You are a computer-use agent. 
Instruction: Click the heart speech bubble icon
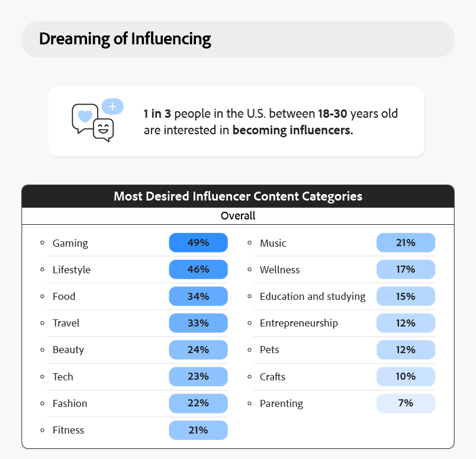tap(85, 118)
